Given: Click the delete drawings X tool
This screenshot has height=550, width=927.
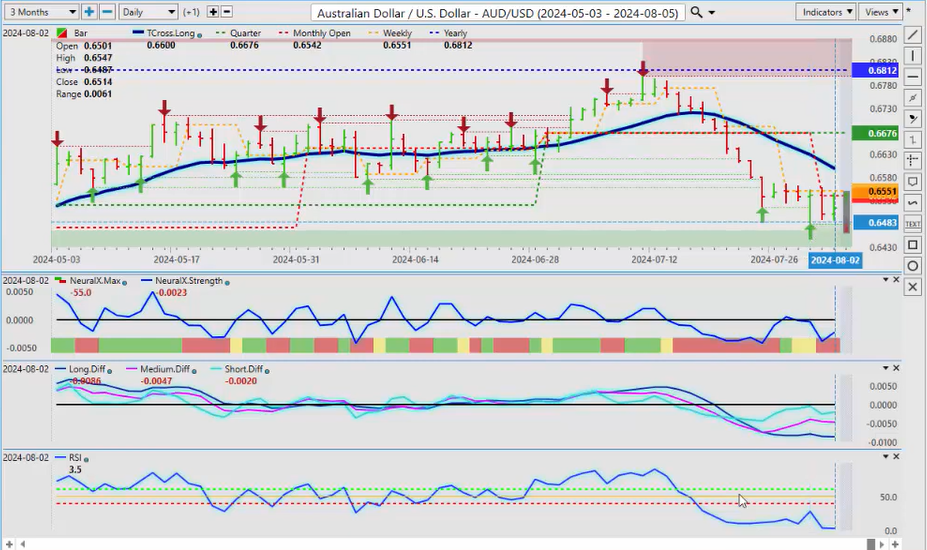Looking at the screenshot, I should click(x=912, y=287).
